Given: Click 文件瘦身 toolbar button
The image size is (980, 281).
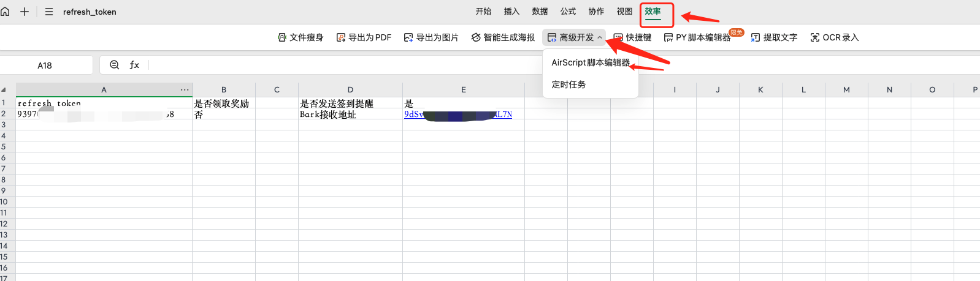Looking at the screenshot, I should point(301,37).
